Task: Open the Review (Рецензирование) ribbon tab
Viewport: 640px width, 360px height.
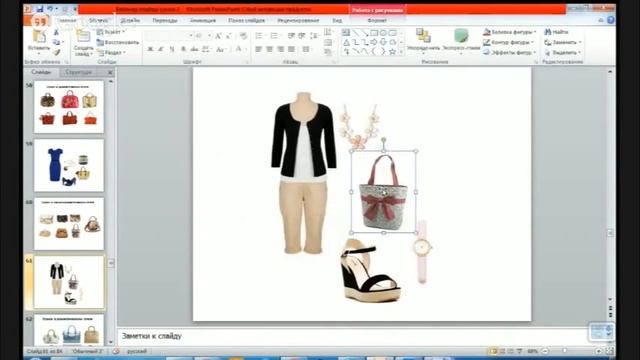Action: click(x=298, y=20)
